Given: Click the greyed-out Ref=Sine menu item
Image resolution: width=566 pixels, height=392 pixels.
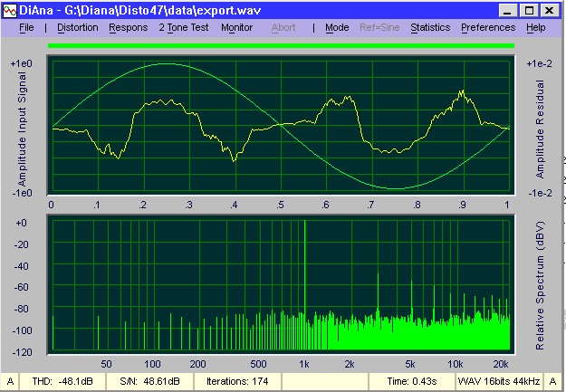Looking at the screenshot, I should tap(379, 27).
